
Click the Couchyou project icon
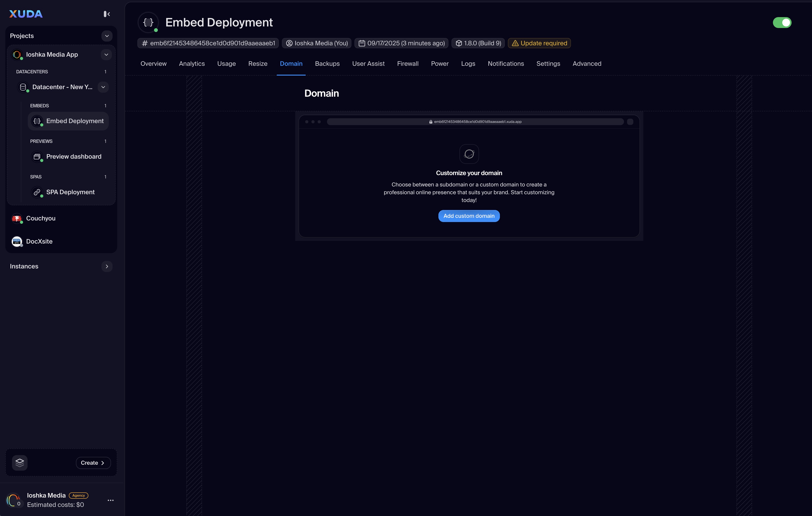point(16,218)
